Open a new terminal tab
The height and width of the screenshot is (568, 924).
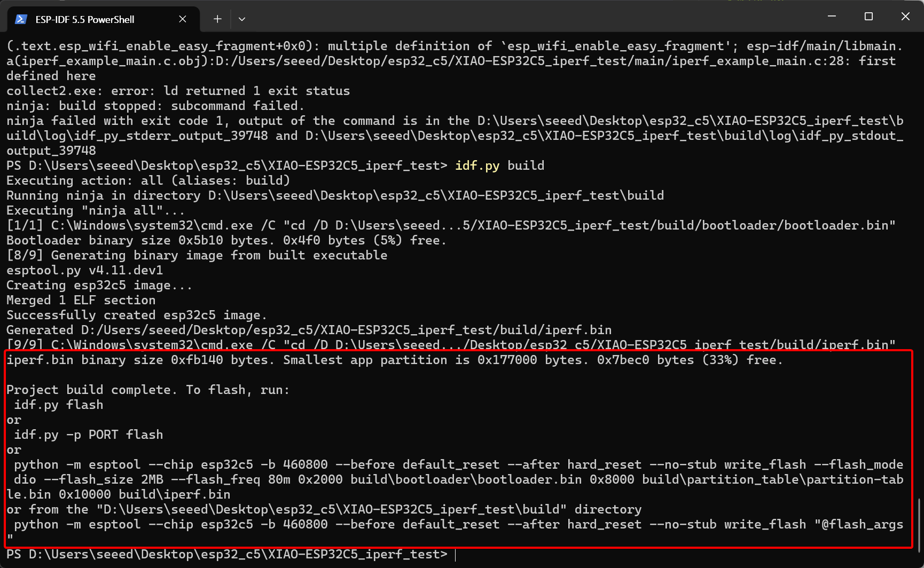(217, 19)
